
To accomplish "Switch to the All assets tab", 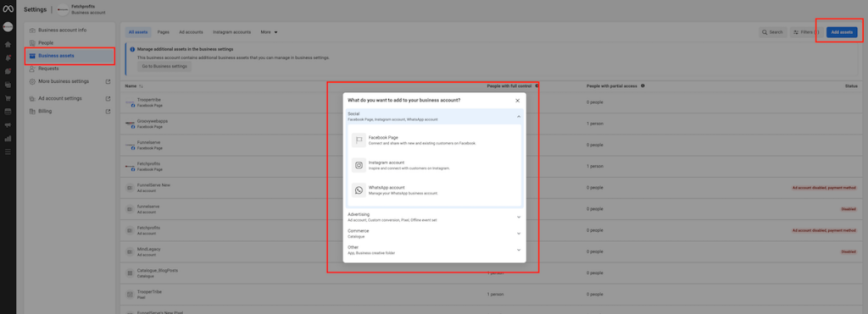I will tap(138, 32).
